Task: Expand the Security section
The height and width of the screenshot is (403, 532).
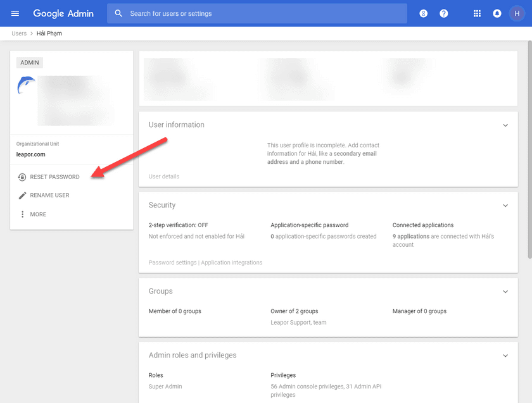Action: click(x=505, y=205)
